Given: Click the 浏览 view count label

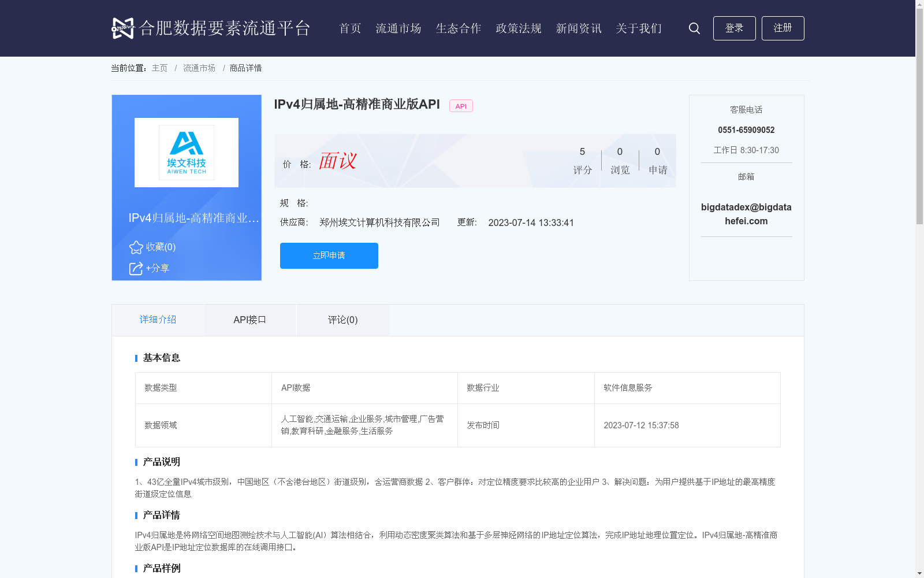Looking at the screenshot, I should coord(620,170).
